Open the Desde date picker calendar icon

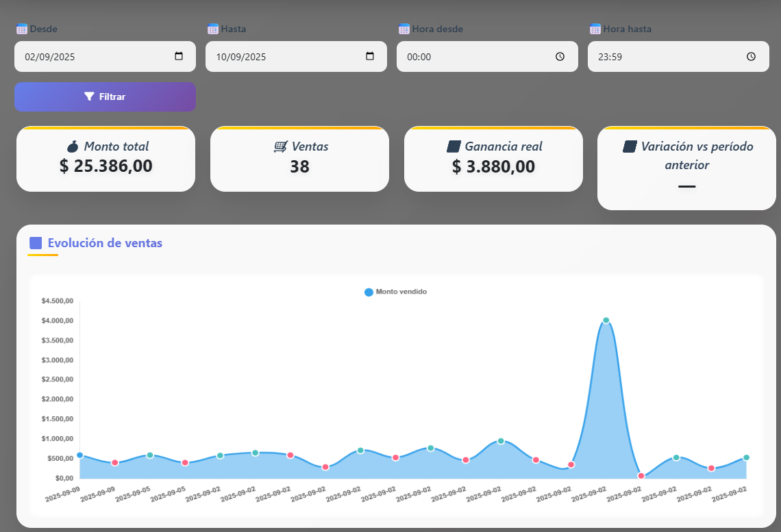(179, 56)
